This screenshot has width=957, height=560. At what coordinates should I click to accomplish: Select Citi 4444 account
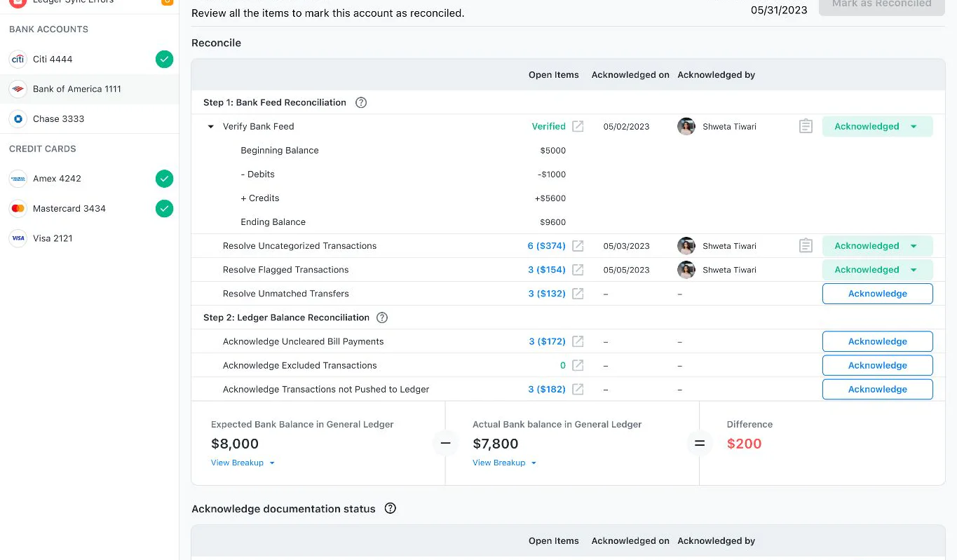(x=90, y=60)
